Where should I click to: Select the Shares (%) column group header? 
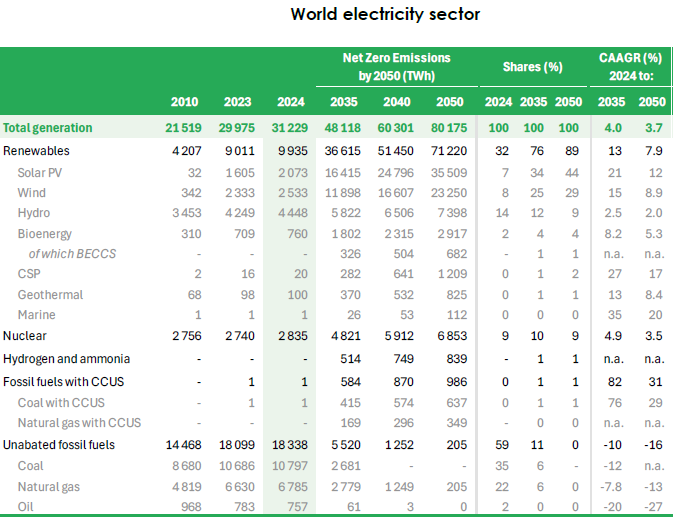[533, 67]
